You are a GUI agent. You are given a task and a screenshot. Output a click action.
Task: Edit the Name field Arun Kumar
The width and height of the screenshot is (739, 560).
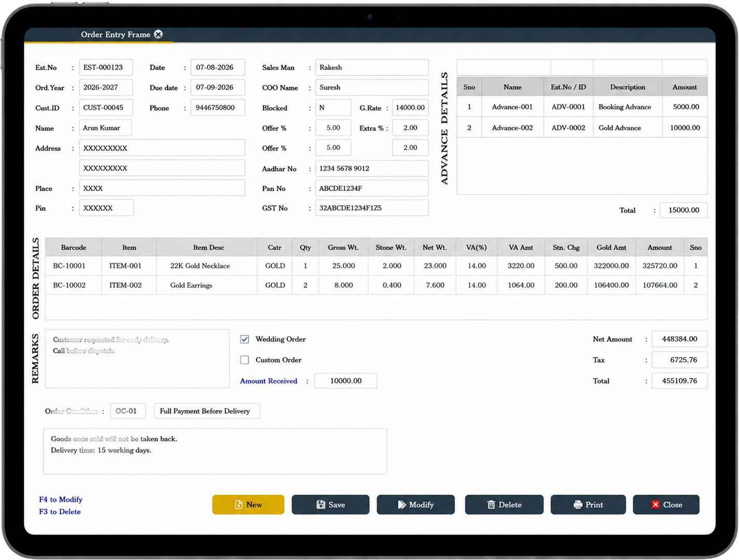pyautogui.click(x=105, y=128)
